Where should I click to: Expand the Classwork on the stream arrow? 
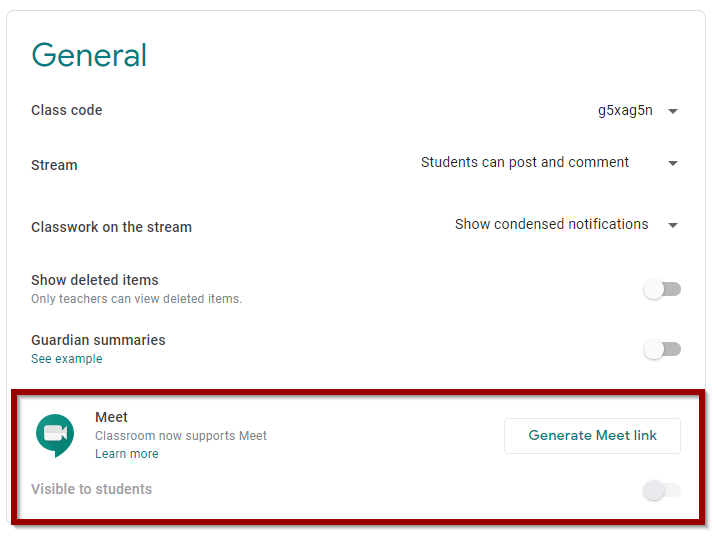[x=673, y=225]
